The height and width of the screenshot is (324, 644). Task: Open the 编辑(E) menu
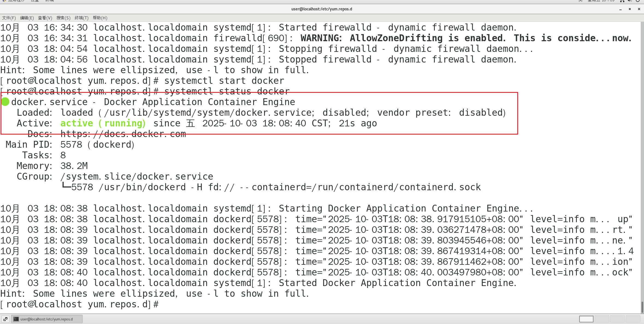coord(27,18)
